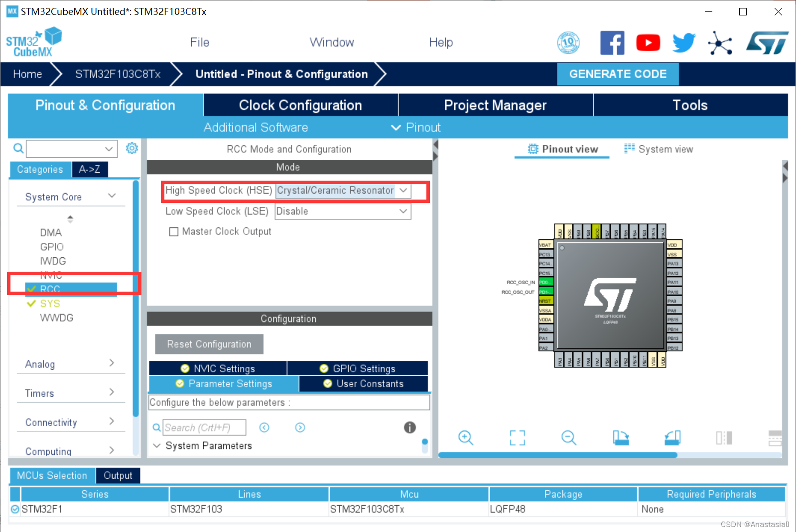This screenshot has width=796, height=532.
Task: Open the Facebook link icon
Action: point(612,43)
